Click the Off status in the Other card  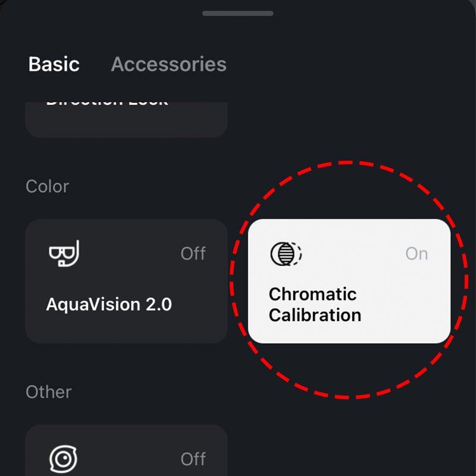(193, 459)
